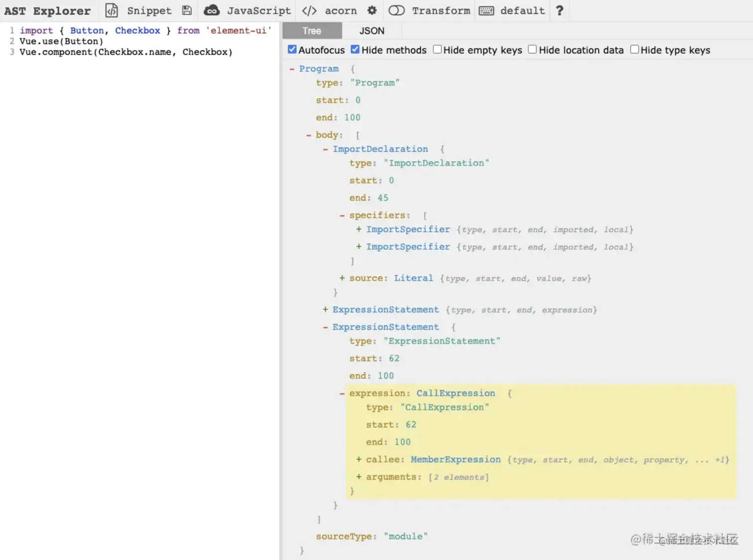Switch to the JSON tab
Viewport: 753px width, 560px height.
click(x=372, y=31)
